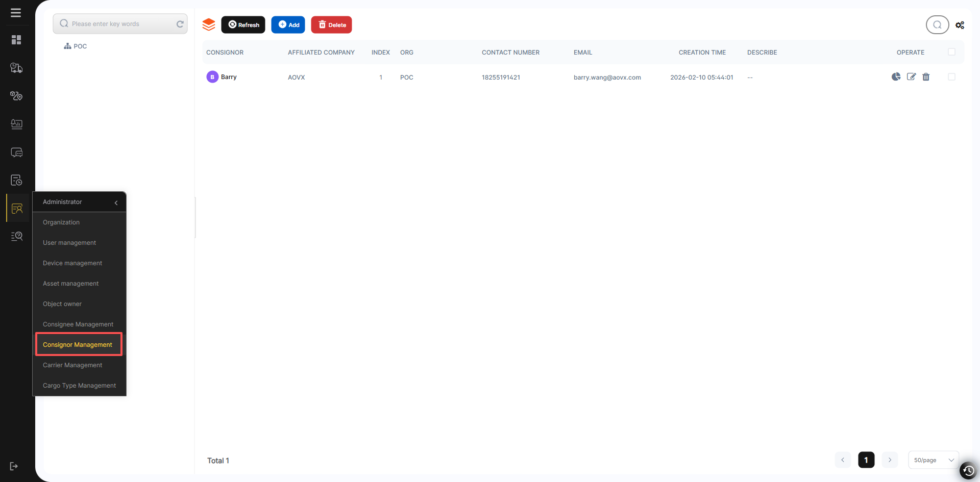
Task: Click the edit pencil icon for Barry
Action: pyautogui.click(x=911, y=77)
